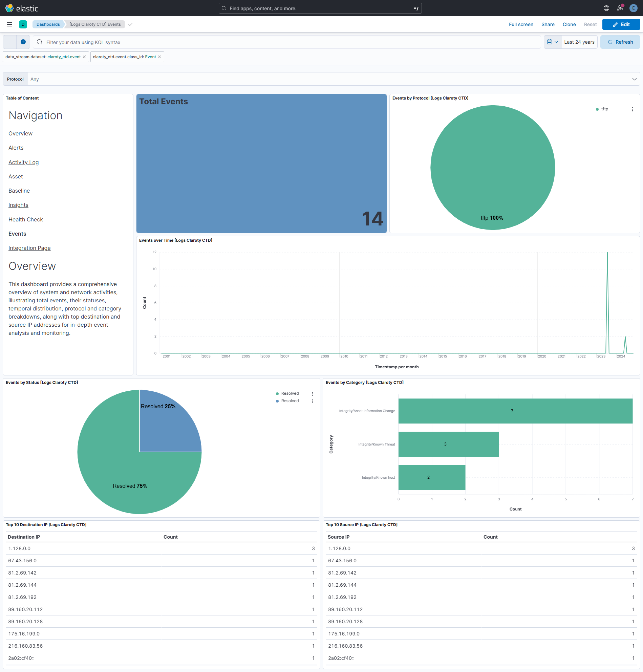Navigate to Dashboards via breadcrumb
Viewport: 643px width, 672px height.
(x=48, y=24)
